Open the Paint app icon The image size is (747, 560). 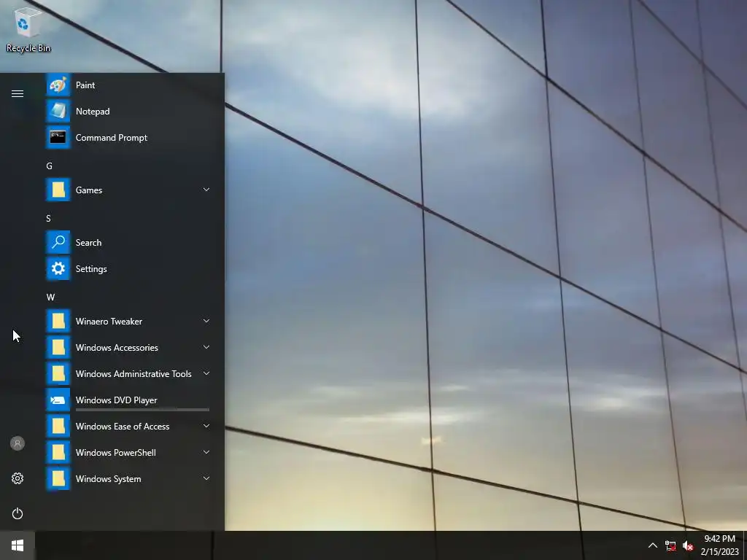[58, 85]
